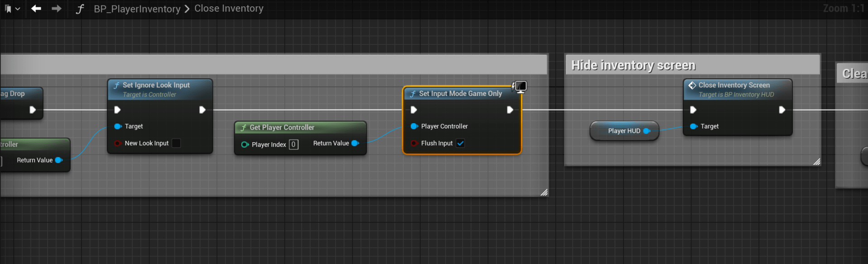Click the client-only icon on Set Input Mode node
The width and height of the screenshot is (868, 264).
[x=520, y=86]
